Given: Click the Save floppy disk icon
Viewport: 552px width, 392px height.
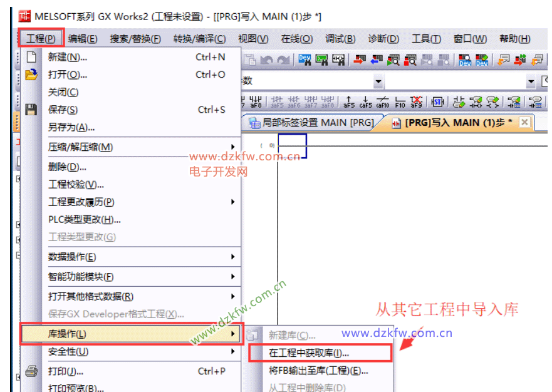Looking at the screenshot, I should tap(31, 110).
